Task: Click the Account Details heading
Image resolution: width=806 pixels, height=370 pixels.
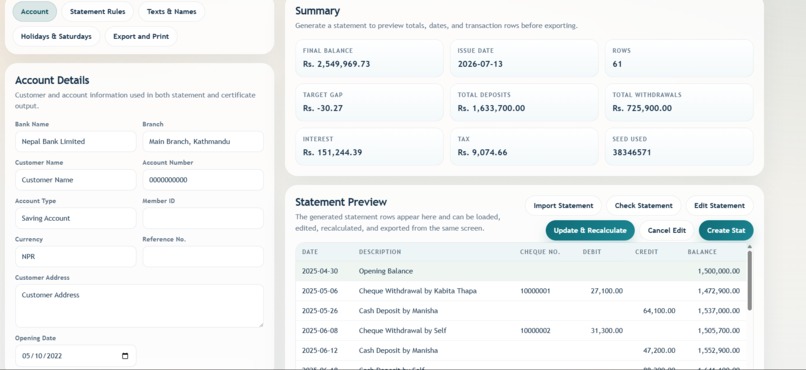Action: (x=52, y=80)
